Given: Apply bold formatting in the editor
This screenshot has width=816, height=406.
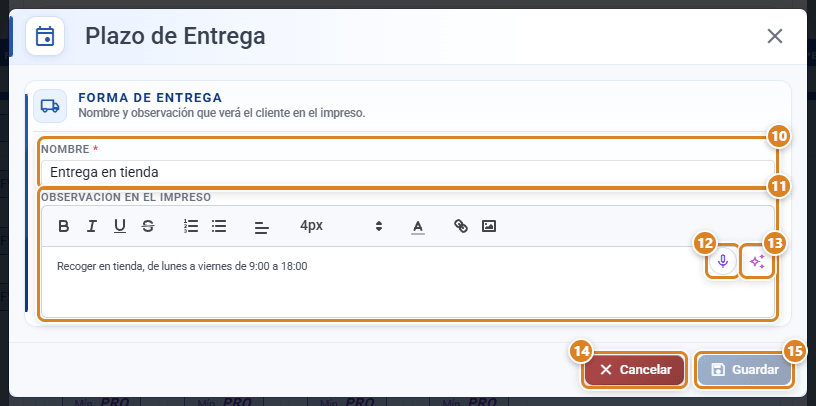Looking at the screenshot, I should pos(63,226).
